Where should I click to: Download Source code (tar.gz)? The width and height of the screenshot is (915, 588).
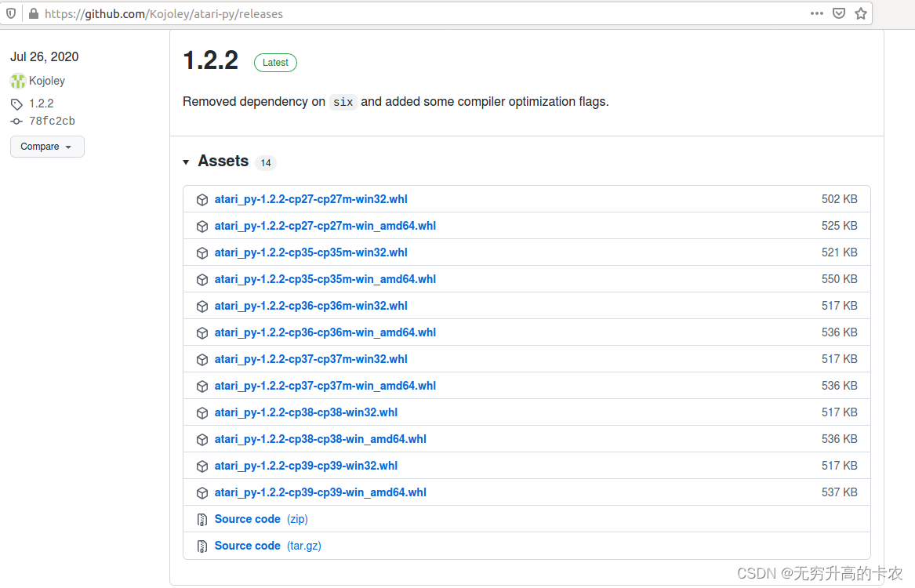click(268, 546)
